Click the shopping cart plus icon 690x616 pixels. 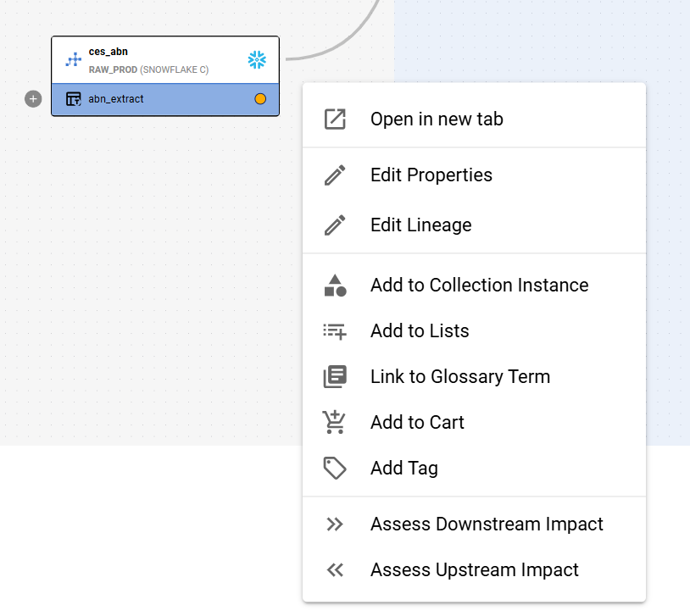[335, 422]
